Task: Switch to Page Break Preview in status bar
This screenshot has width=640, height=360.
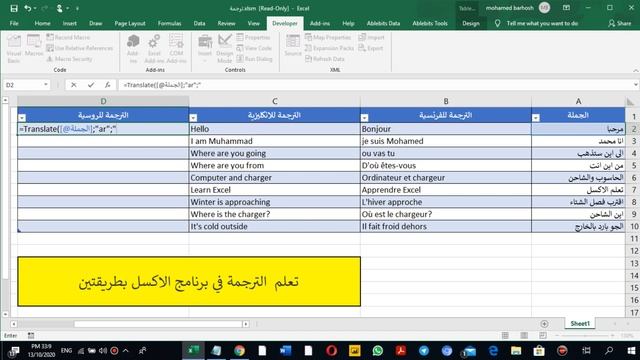Action: point(543,335)
